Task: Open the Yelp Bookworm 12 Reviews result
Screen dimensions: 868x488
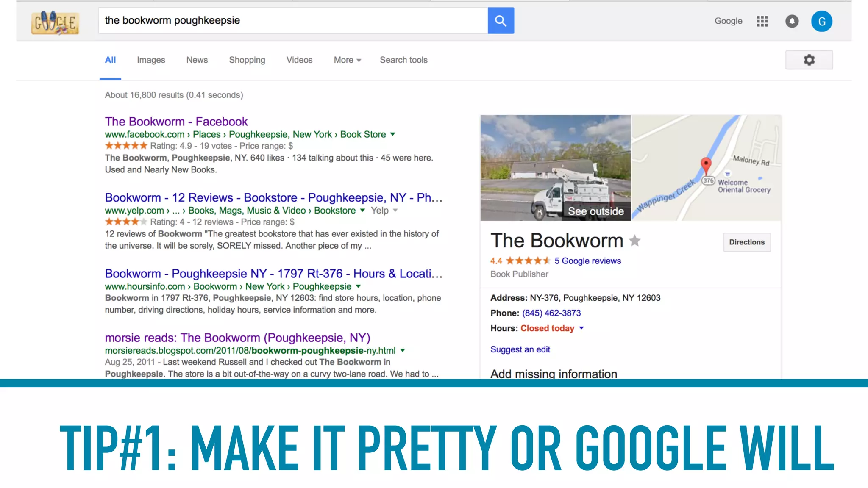Action: click(273, 197)
